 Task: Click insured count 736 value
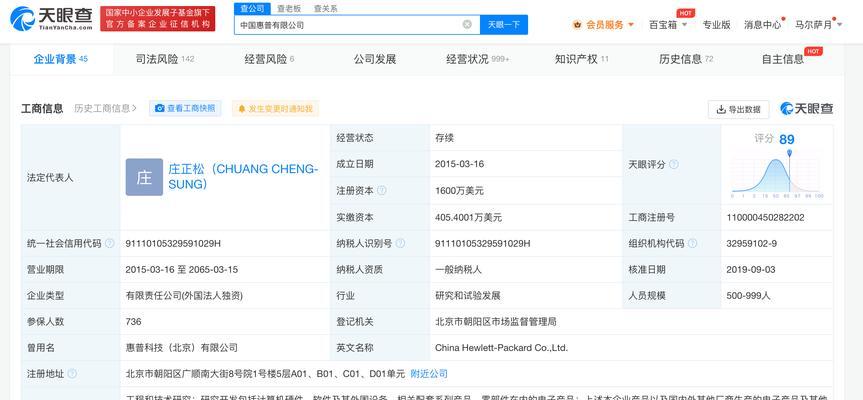click(x=133, y=321)
